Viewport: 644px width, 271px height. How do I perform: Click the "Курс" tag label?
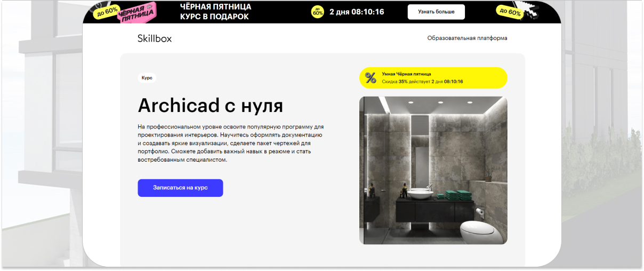147,78
